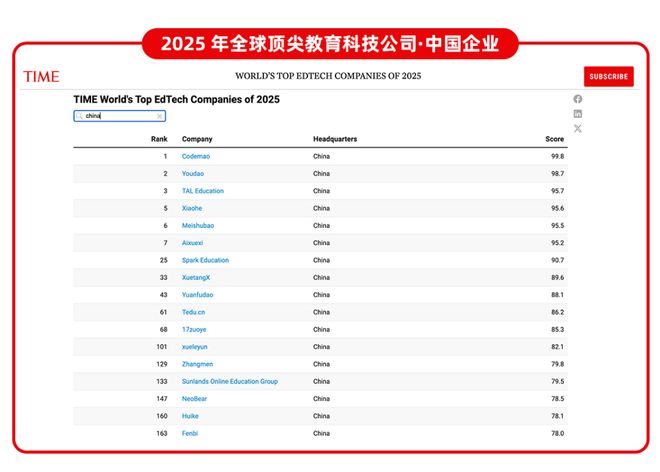Open the TAL Education link
660x472 pixels.
point(203,191)
